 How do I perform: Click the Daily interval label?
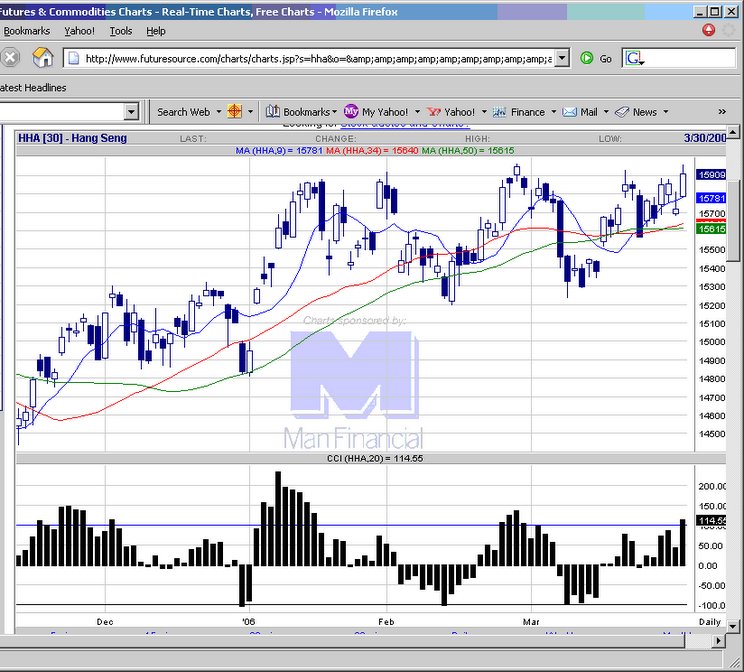(709, 622)
